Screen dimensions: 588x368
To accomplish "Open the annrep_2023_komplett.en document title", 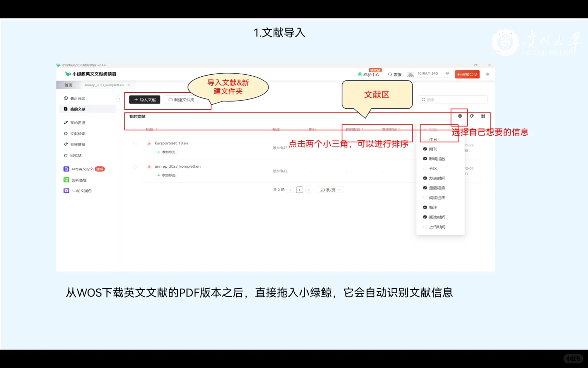I will 178,166.
